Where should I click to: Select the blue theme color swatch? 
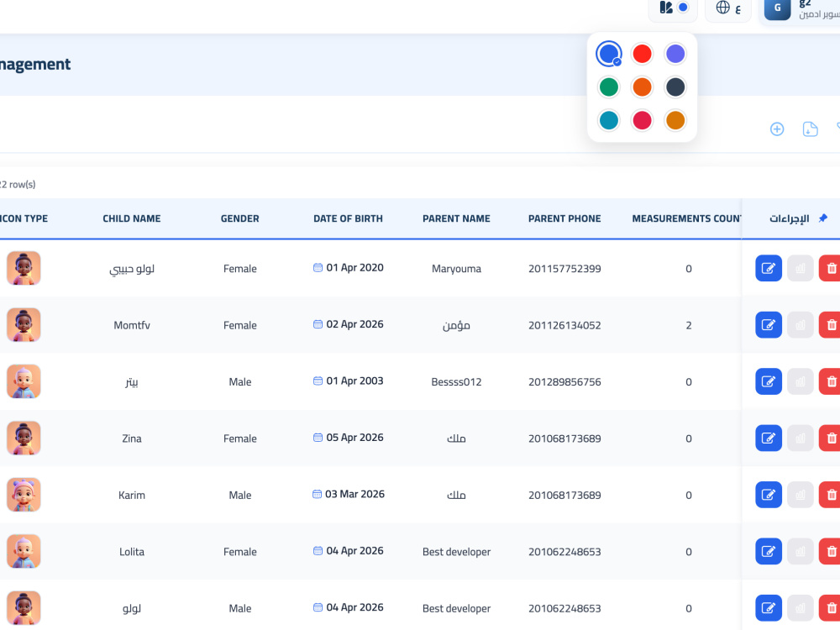click(x=608, y=54)
